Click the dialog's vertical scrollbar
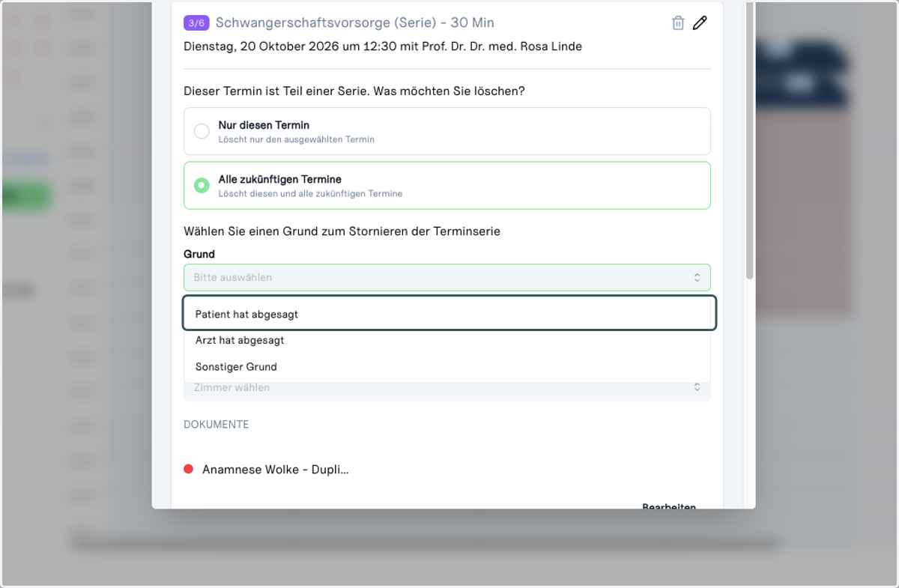 click(x=749, y=141)
